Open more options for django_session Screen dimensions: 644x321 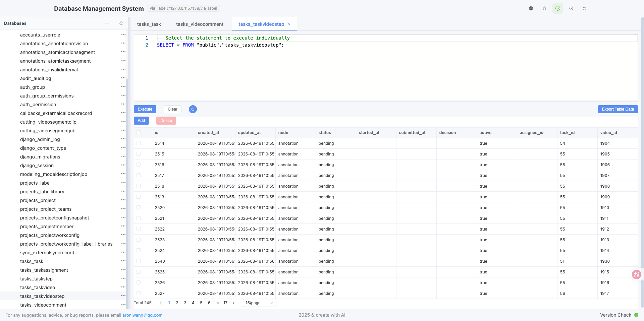pyautogui.click(x=123, y=165)
